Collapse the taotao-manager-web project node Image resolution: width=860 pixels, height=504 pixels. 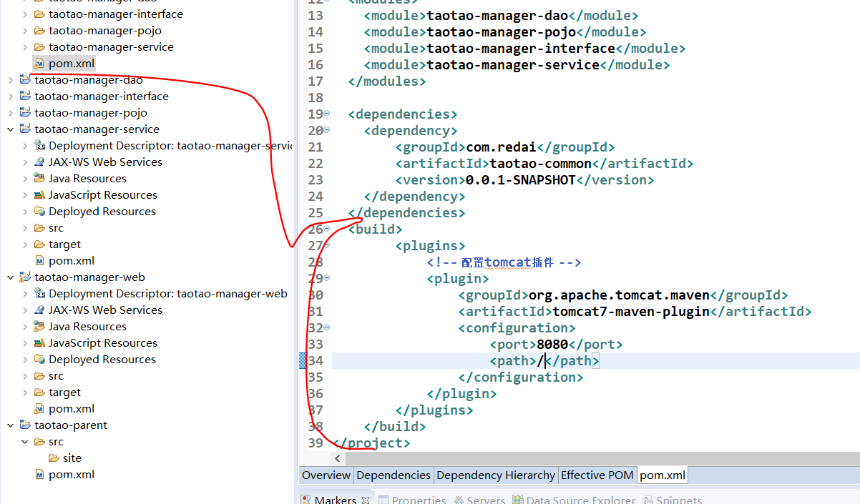click(x=10, y=277)
